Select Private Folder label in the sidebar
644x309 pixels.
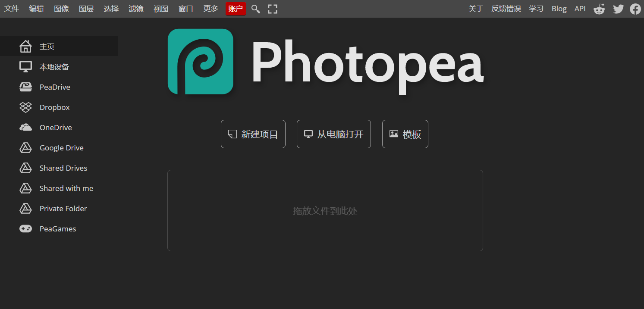pos(63,209)
